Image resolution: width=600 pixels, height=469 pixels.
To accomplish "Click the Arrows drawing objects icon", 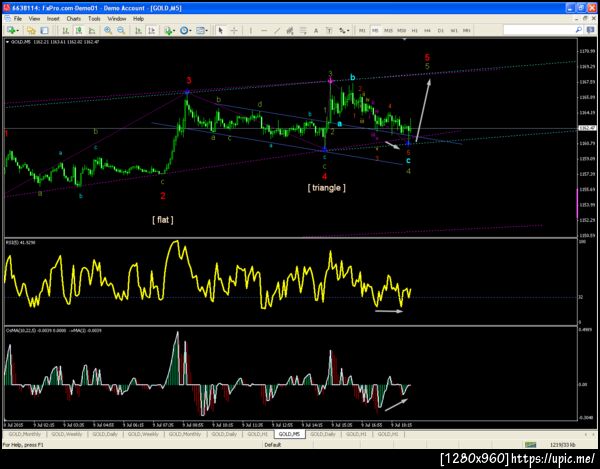I will (342, 31).
